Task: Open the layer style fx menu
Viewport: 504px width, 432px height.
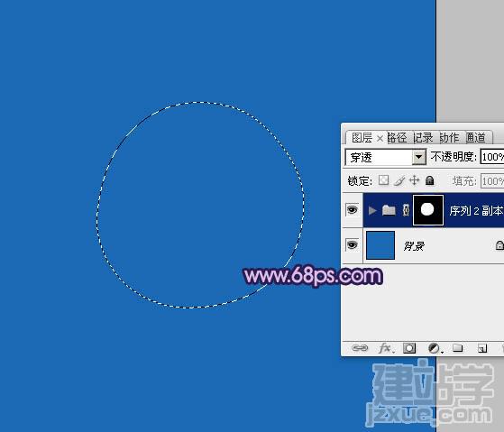Action: coord(386,348)
